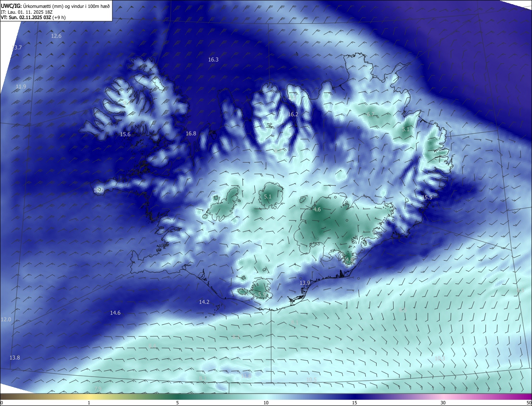Click the 12.6 value on the map
The width and height of the screenshot is (532, 406).
56,36
